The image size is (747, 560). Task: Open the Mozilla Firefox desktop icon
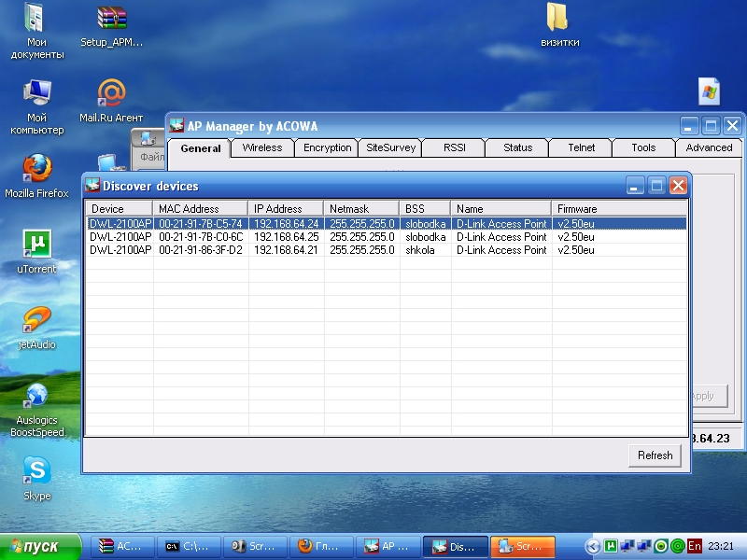pos(36,170)
